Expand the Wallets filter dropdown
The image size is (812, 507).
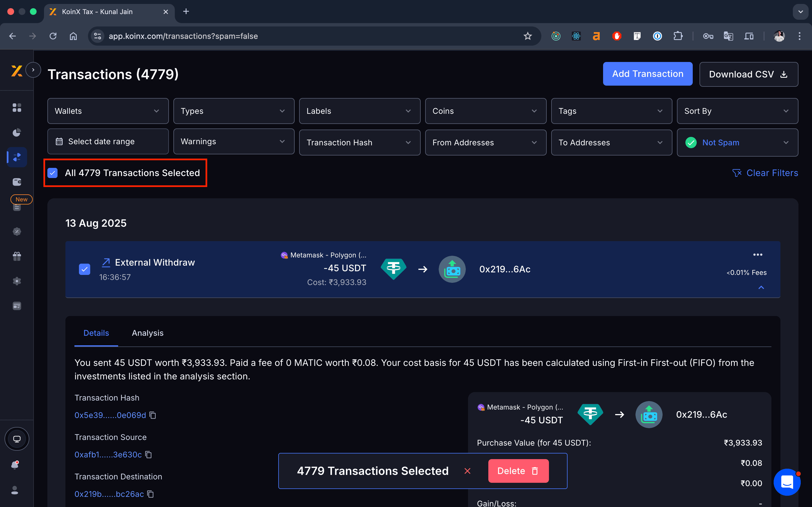(108, 111)
